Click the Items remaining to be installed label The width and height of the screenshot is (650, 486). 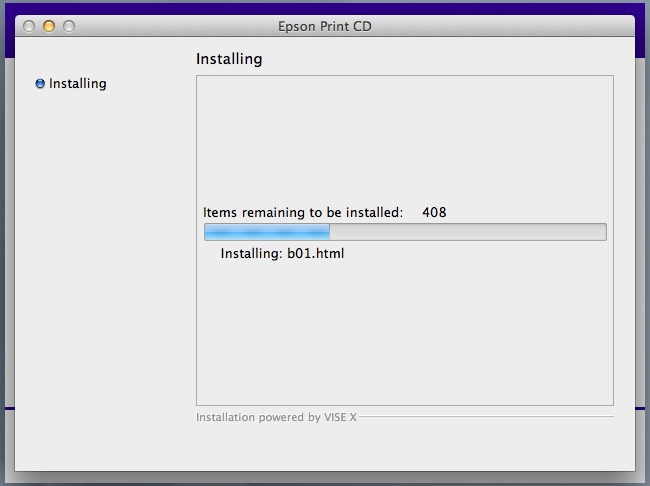pos(302,212)
